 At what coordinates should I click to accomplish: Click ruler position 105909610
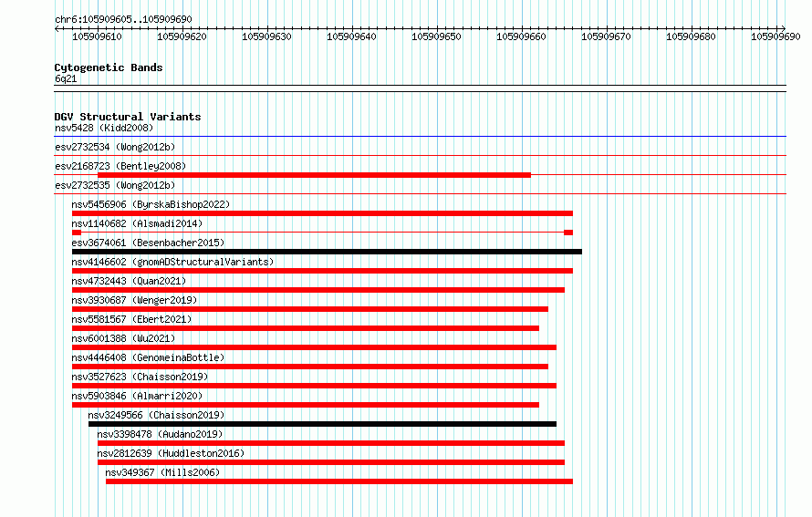[x=97, y=36]
